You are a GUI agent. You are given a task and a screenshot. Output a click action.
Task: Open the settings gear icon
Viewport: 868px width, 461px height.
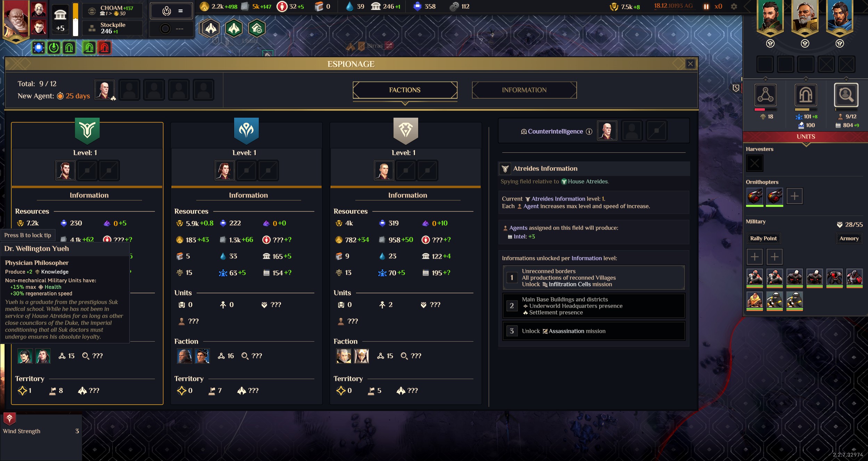[734, 7]
